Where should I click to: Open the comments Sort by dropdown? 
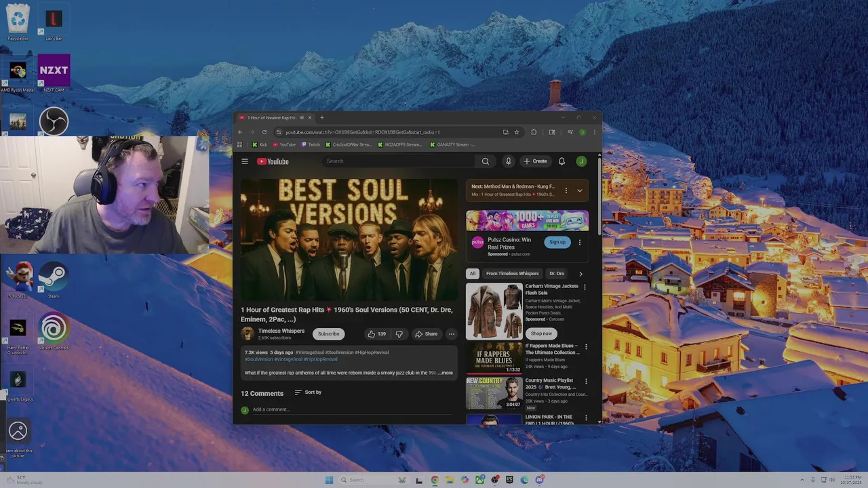tap(308, 392)
